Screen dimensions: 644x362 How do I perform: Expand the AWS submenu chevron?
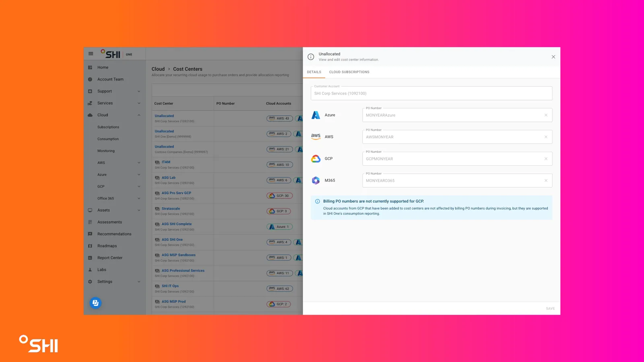[139, 163]
